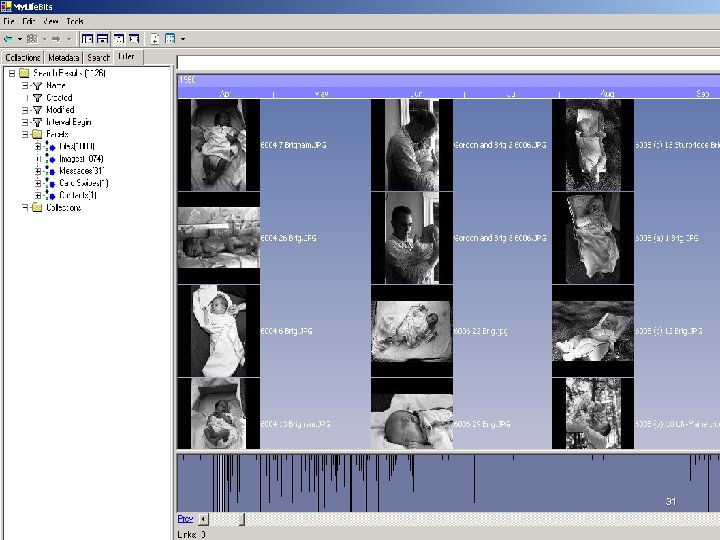Click the funnel icon beside Name
This screenshot has width=720, height=540.
(38, 86)
